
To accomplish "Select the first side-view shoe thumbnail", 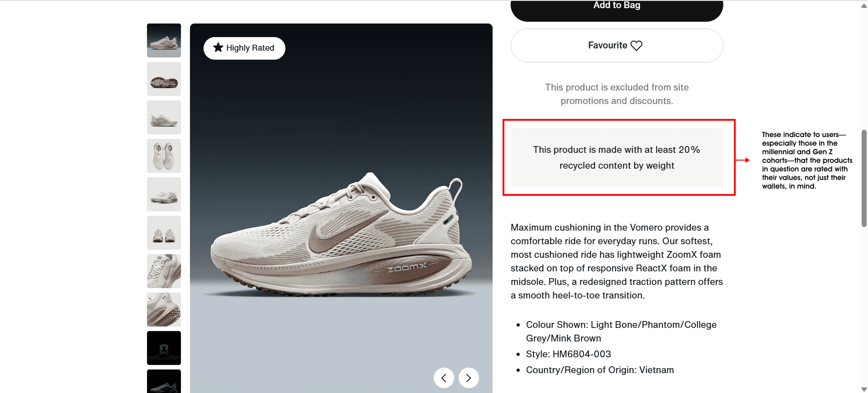I will click(x=164, y=40).
